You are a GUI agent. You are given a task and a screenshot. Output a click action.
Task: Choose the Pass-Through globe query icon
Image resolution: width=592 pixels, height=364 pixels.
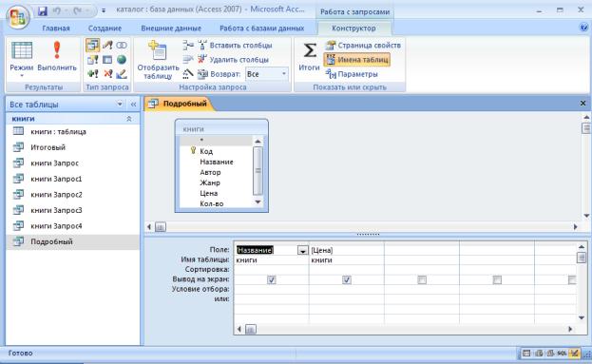pyautogui.click(x=122, y=60)
